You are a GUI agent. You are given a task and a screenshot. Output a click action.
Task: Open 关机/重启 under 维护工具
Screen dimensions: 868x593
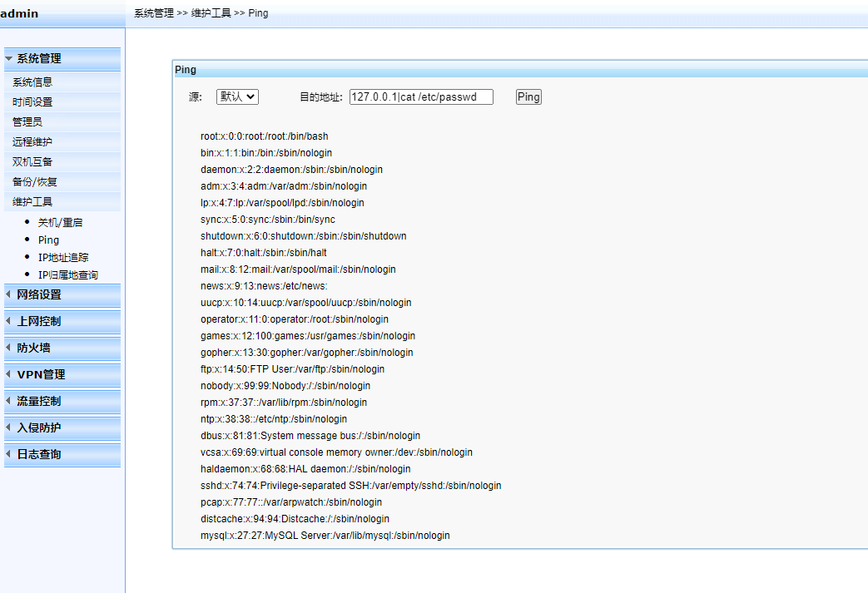point(60,222)
